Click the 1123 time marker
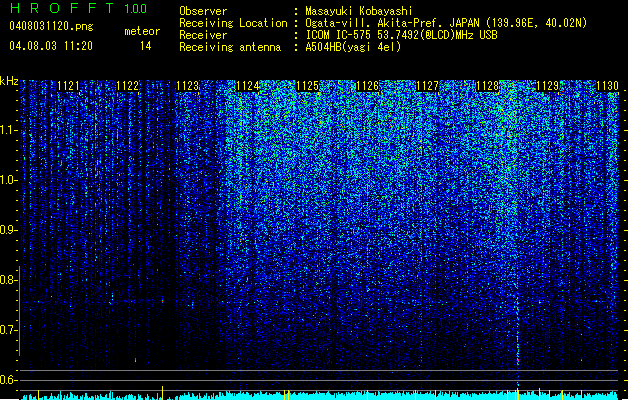The height and width of the screenshot is (400, 629). 187,86
